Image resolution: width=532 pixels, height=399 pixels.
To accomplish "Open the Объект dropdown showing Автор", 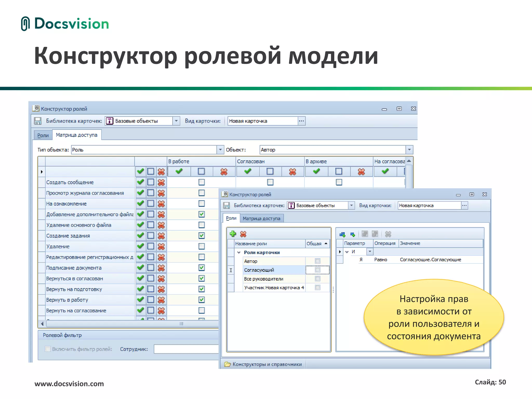I will coord(409,150).
